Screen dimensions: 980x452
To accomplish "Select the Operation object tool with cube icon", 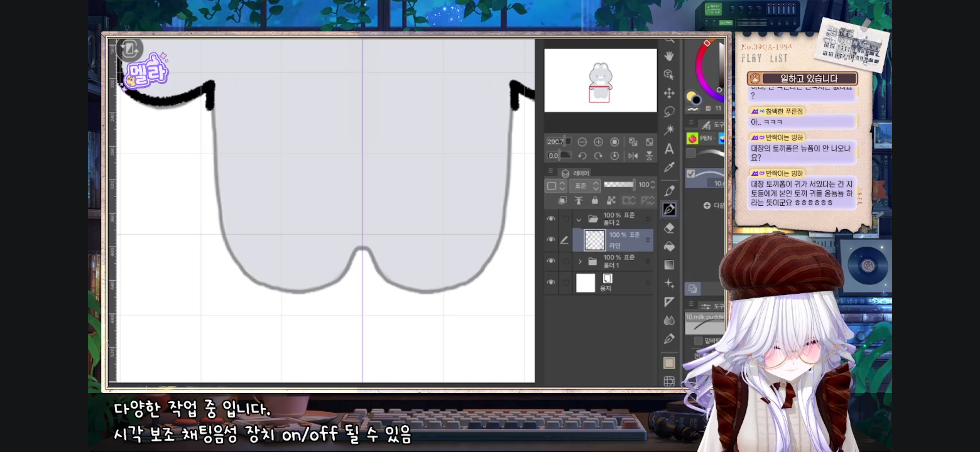I will coord(669,74).
